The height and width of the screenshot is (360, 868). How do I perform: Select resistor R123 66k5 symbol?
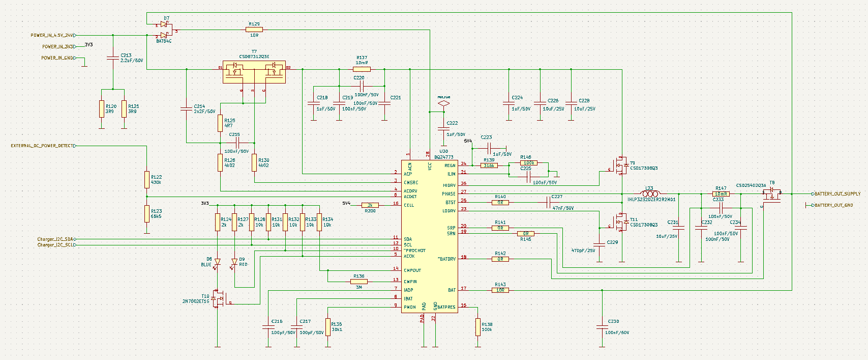[146, 214]
